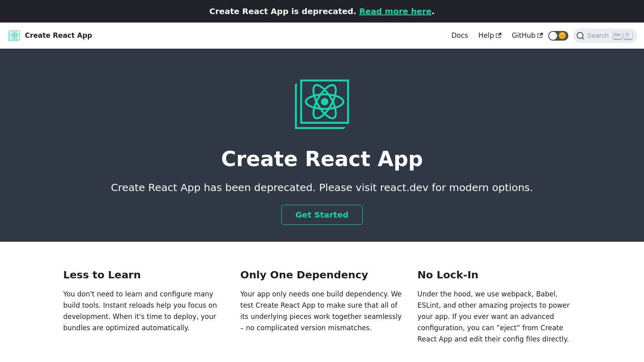Viewport: 644px width, 362px height.
Task: Open the GitHub navigation link
Action: click(527, 35)
